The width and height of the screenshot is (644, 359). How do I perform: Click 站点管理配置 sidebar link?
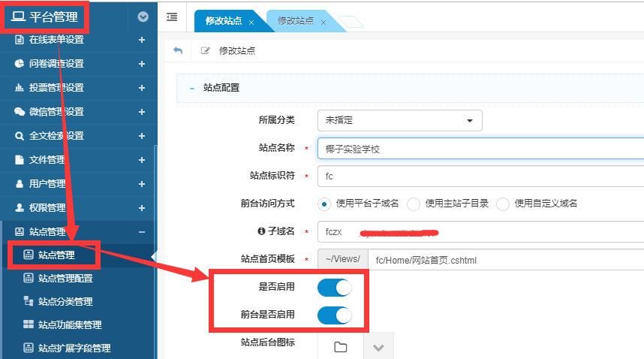coord(65,279)
